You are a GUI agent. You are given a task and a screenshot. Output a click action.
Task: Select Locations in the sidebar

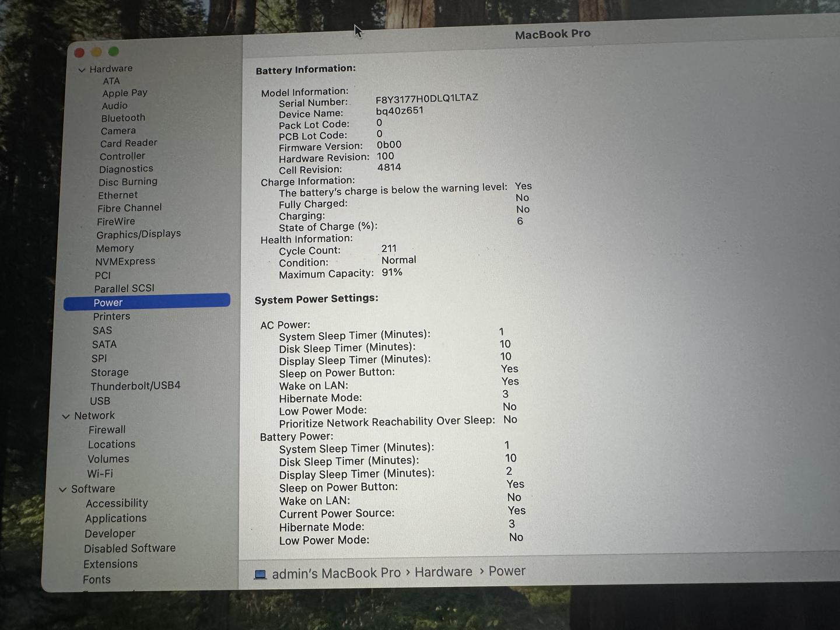click(x=111, y=444)
